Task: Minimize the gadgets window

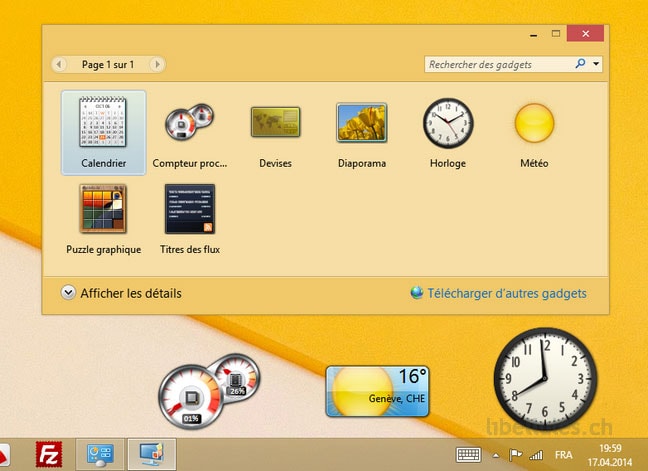Action: tap(534, 34)
